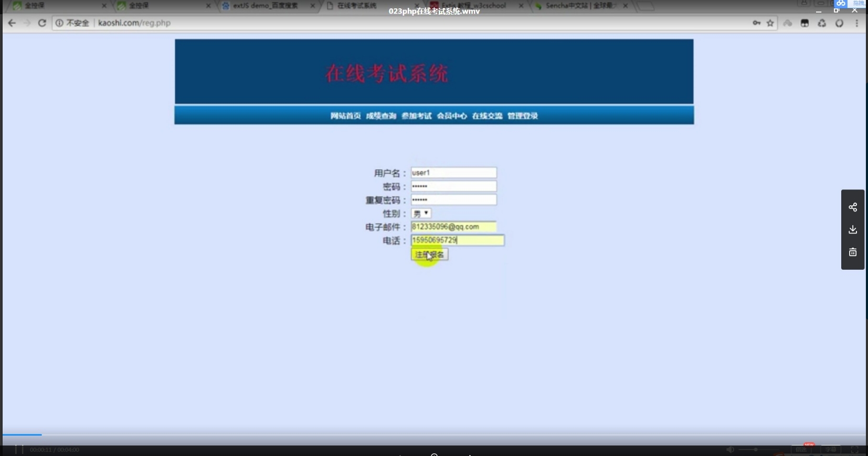
Task: Click the 电话 phone input field
Action: tap(458, 240)
